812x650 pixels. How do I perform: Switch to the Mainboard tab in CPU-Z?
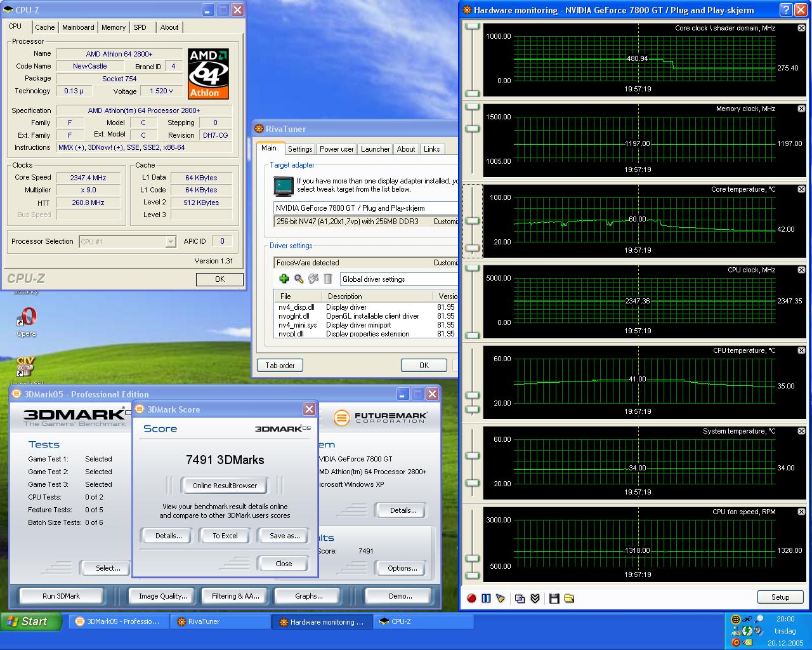(x=78, y=27)
